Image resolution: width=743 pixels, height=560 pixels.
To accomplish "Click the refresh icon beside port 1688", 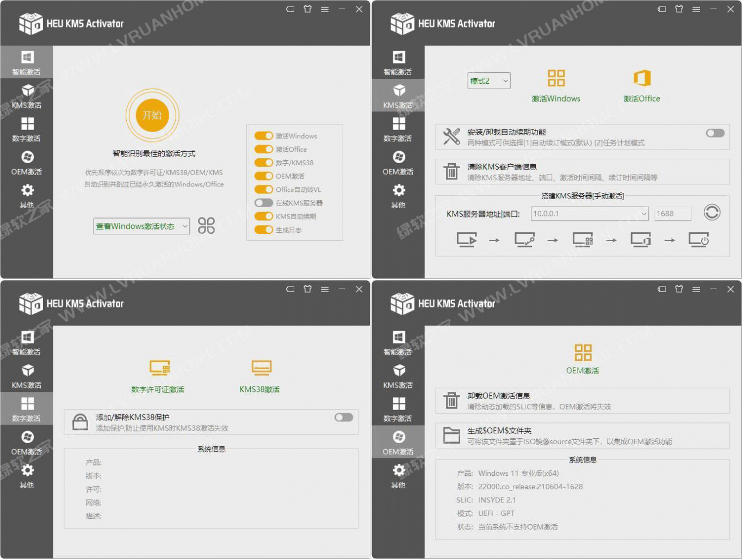I will pyautogui.click(x=711, y=213).
